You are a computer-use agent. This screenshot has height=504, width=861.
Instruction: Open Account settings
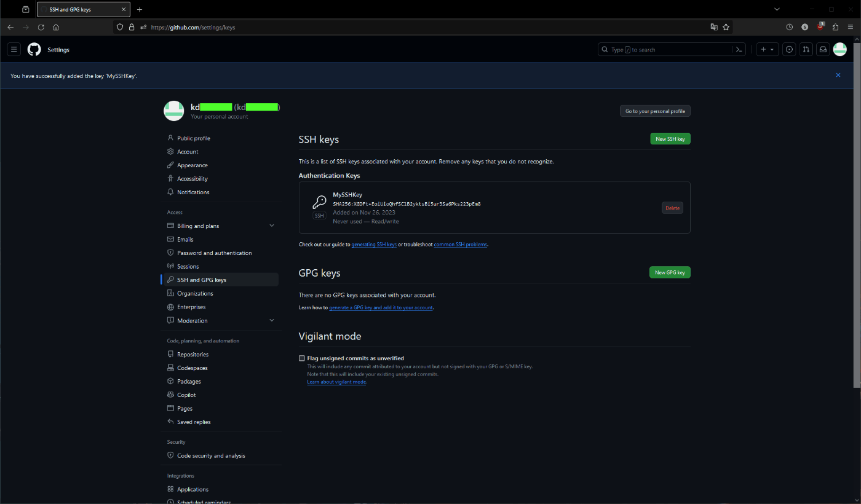188,152
